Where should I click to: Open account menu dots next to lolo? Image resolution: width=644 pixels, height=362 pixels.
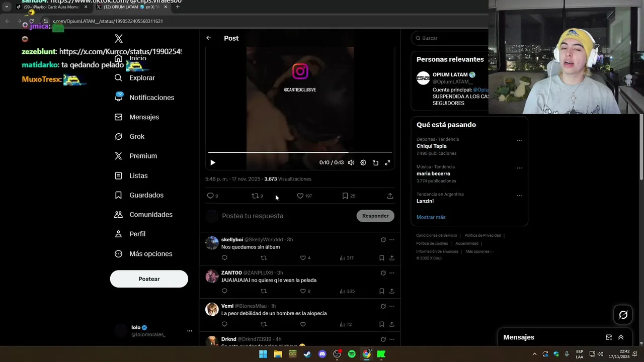pos(190,331)
